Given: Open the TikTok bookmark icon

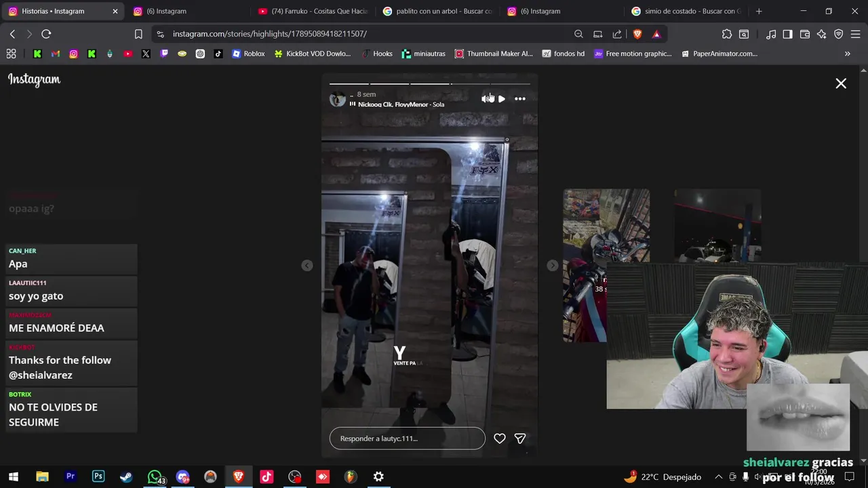Looking at the screenshot, I should point(218,54).
